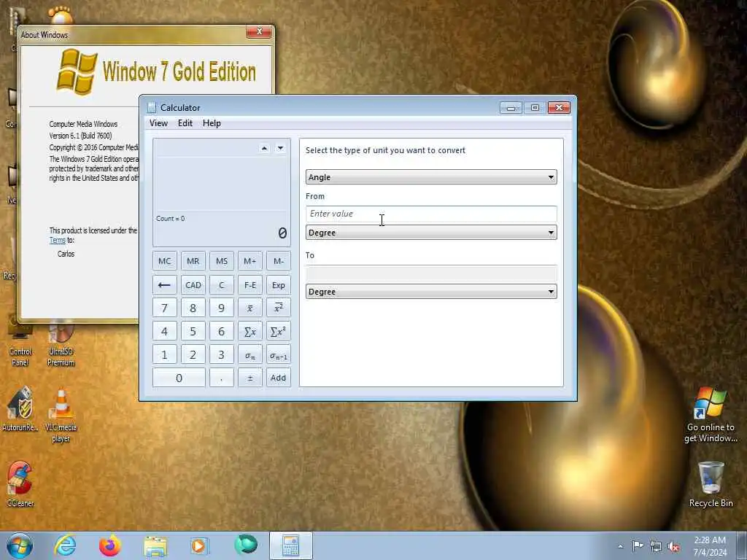Click the backspace arrow calculator key

164,285
